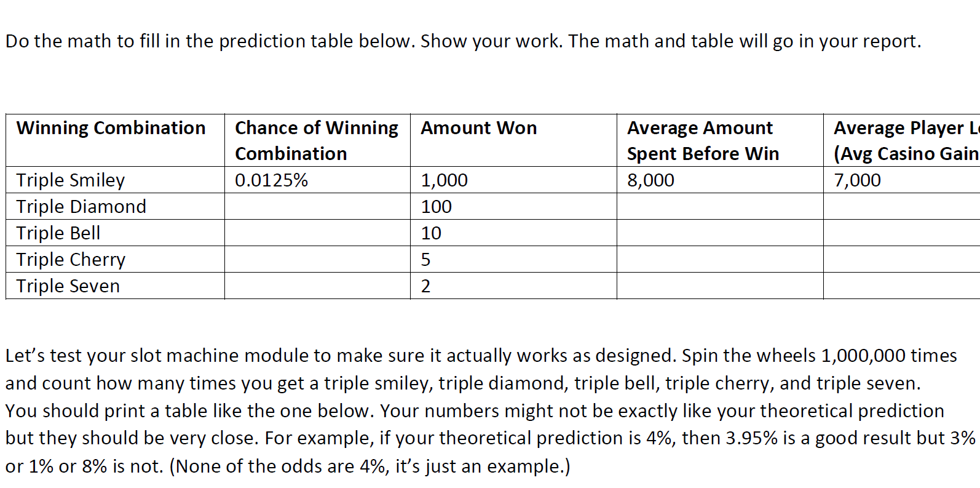Click the empty average spent cell for Triple Diamond
The width and height of the screenshot is (980, 488).
click(x=719, y=206)
